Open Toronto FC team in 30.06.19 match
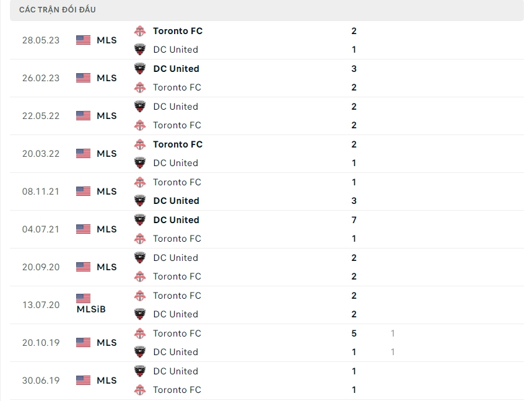Screen dimensions: 532x401 [177, 390]
